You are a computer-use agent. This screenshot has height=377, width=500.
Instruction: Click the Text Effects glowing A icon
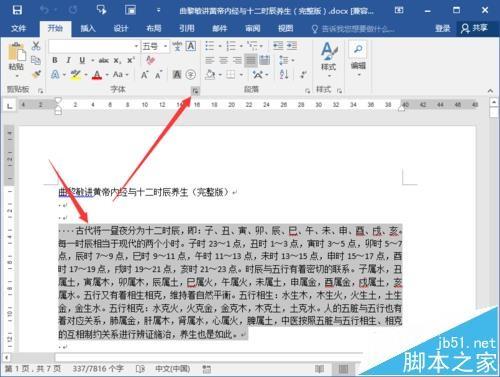[55, 74]
